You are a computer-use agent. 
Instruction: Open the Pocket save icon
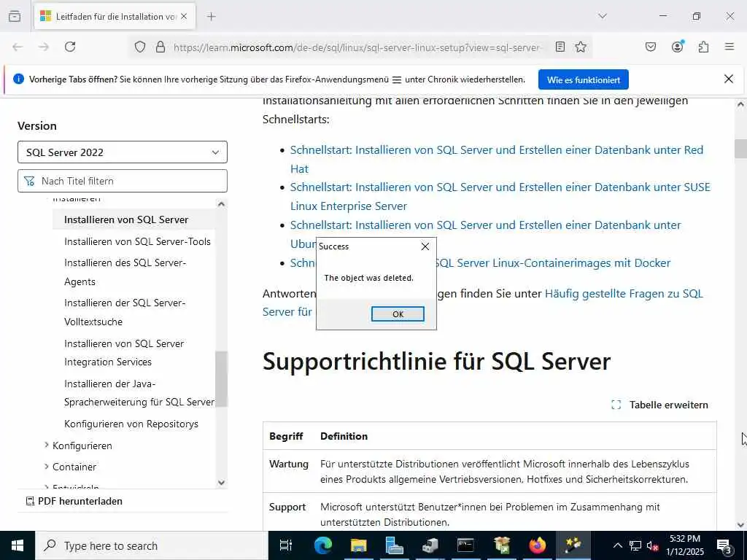(650, 47)
